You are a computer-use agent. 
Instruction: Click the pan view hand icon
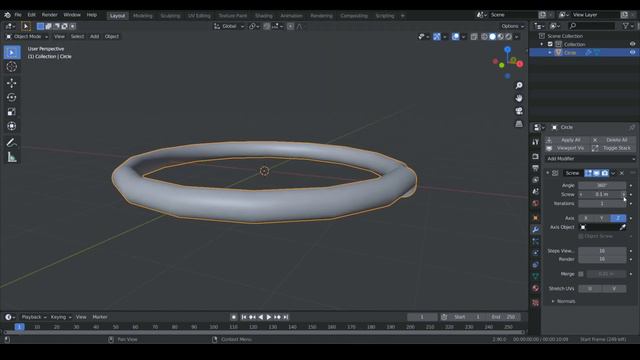[519, 98]
